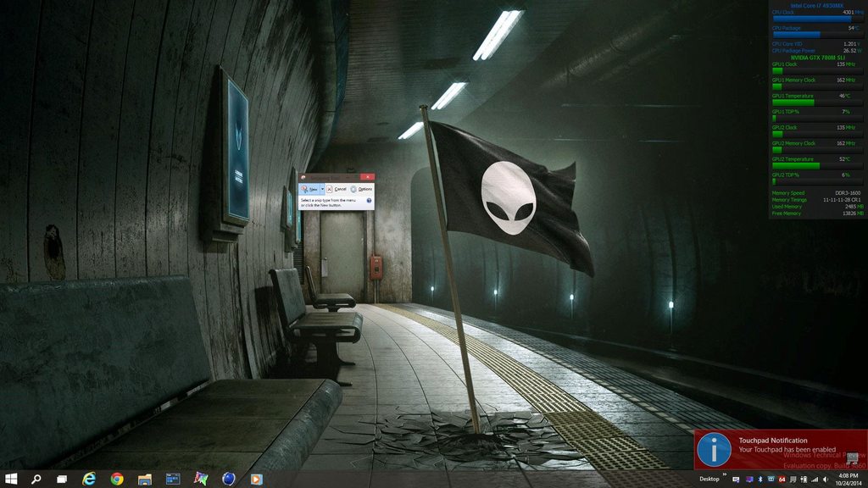The image size is (868, 488).
Task: Open File Explorer from the taskbar
Action: click(x=145, y=480)
